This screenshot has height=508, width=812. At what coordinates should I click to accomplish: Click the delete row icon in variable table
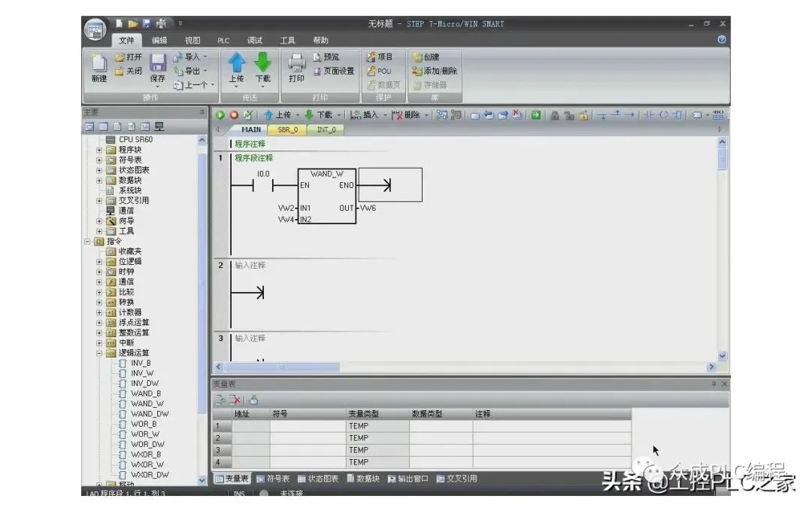click(x=235, y=400)
